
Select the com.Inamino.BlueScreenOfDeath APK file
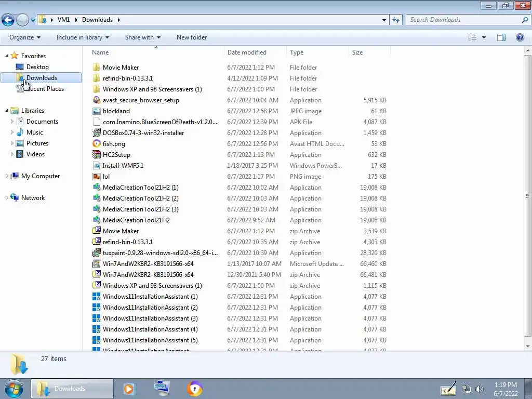[161, 122]
